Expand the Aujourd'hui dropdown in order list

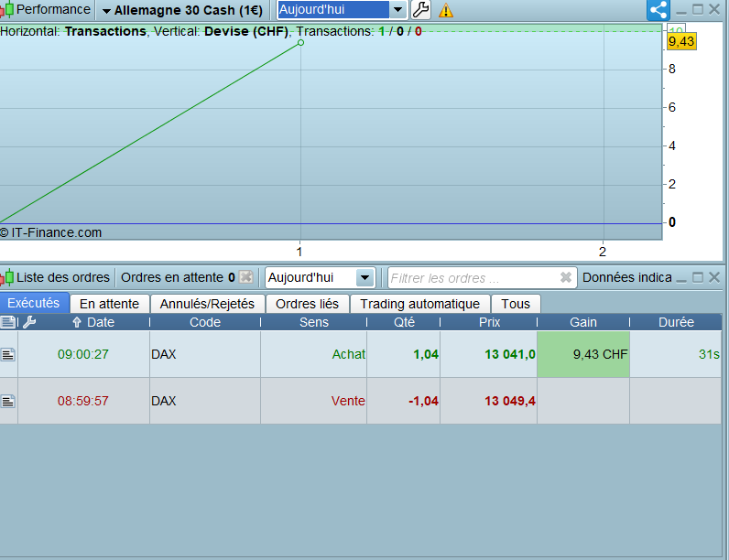[x=365, y=277]
